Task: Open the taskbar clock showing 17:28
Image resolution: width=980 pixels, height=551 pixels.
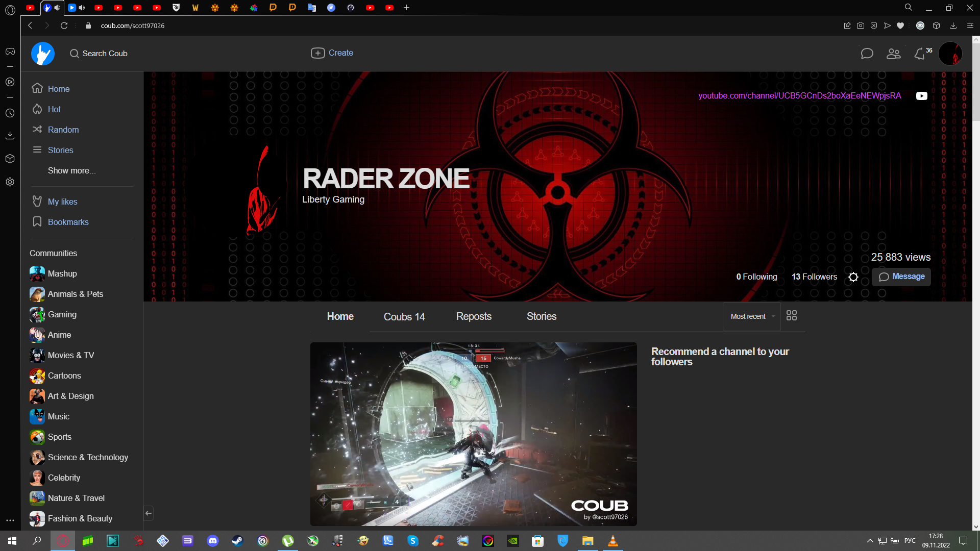Action: tap(936, 541)
